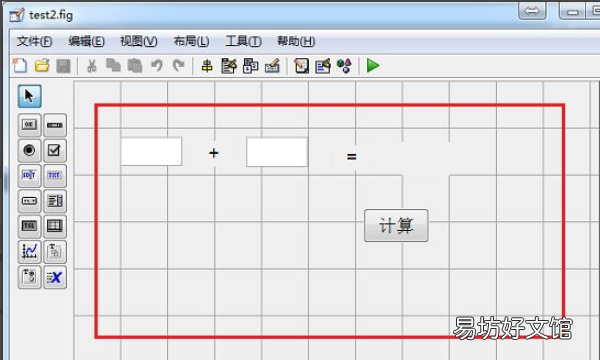Pick the Radio Button component
Viewport: 600px width, 360px height.
point(29,150)
